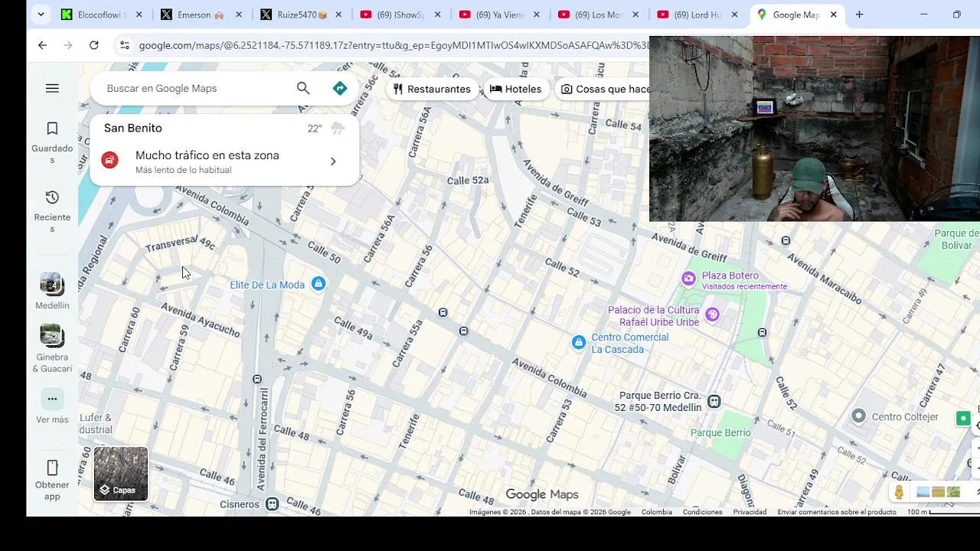980x551 pixels.
Task: Click the San Benito weather cloud icon
Action: (338, 129)
